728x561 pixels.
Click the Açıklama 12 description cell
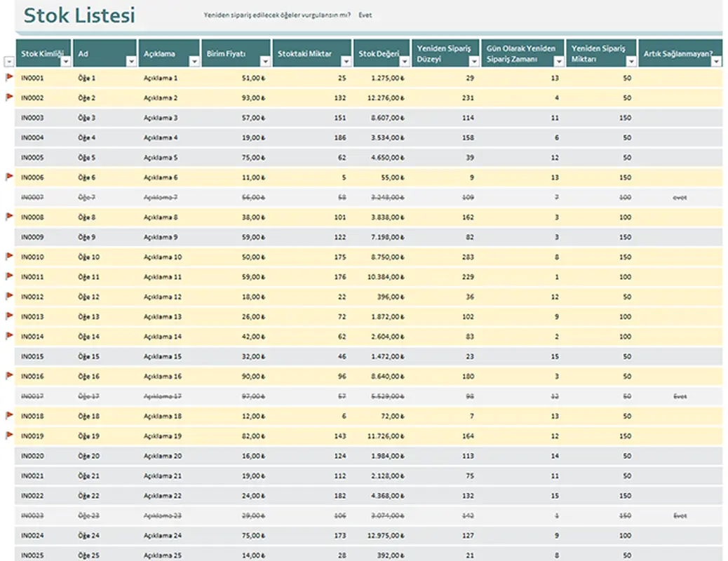point(162,297)
